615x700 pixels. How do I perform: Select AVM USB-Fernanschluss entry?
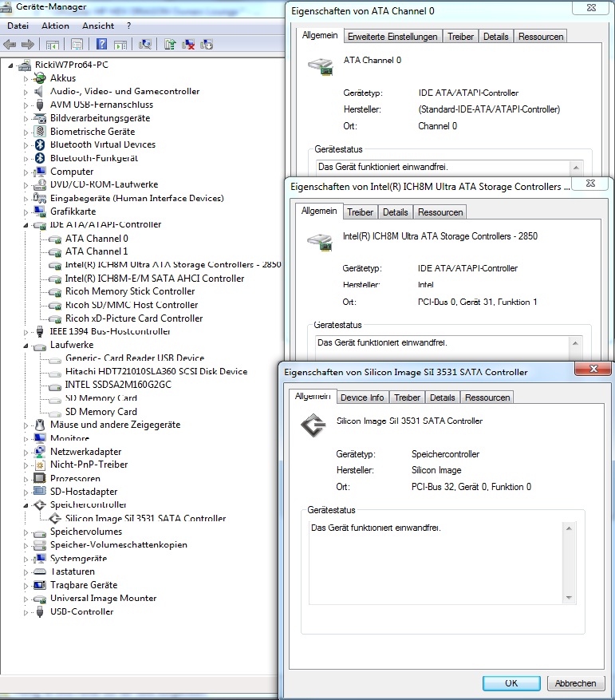click(101, 105)
